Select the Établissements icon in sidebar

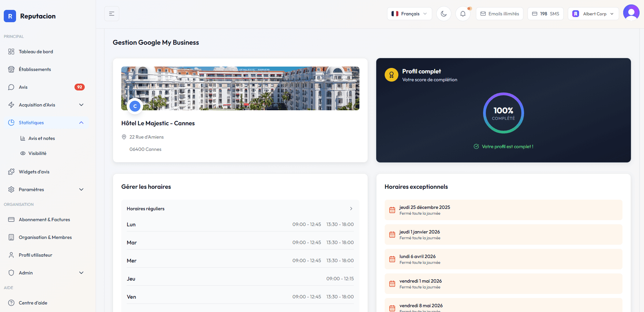[x=11, y=69]
